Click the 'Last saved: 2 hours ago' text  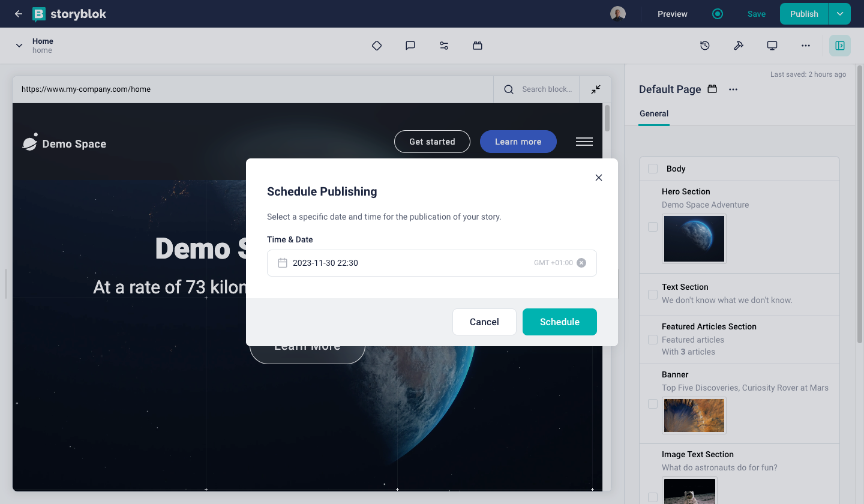(x=808, y=74)
